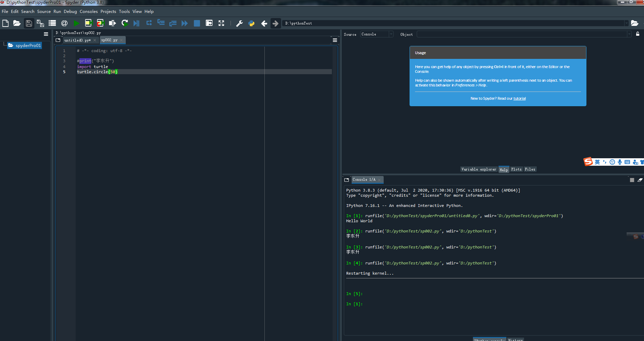Select the Console 1/A tab
Screen dimensions: 644x341
coord(364,180)
